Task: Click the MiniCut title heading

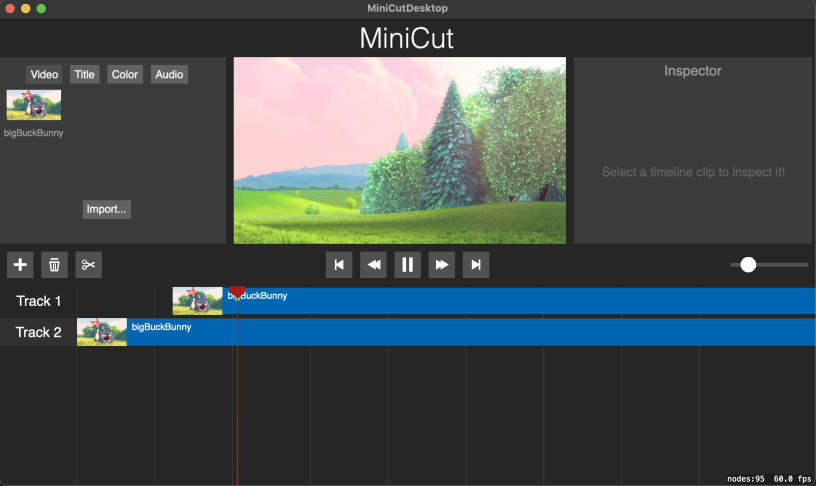Action: click(x=407, y=39)
